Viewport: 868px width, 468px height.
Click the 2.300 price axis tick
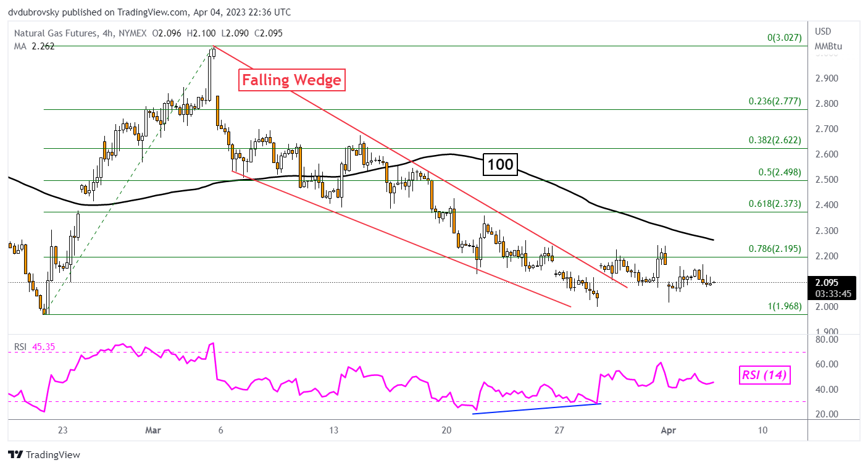[x=825, y=231]
